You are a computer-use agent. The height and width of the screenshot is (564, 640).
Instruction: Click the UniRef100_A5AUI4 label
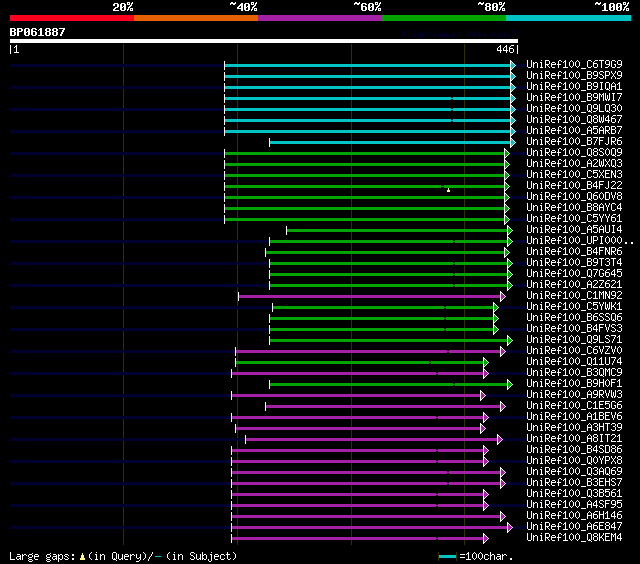pyautogui.click(x=574, y=230)
